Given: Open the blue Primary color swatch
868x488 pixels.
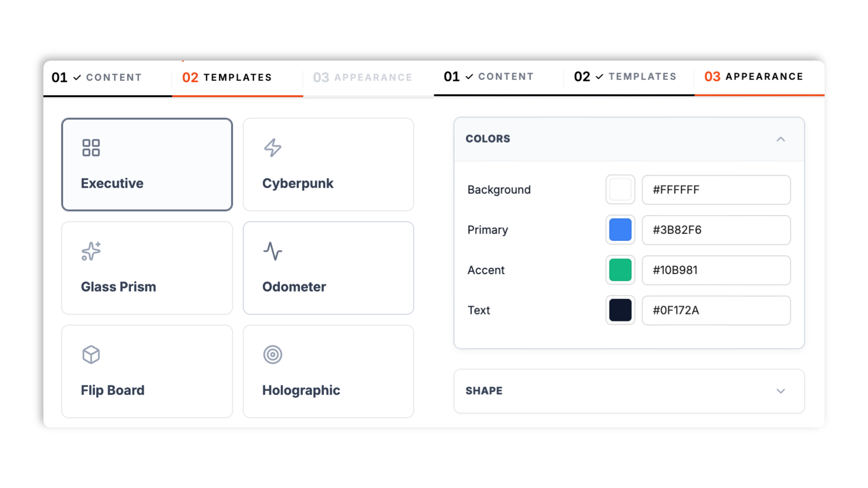Looking at the screenshot, I should 620,230.
